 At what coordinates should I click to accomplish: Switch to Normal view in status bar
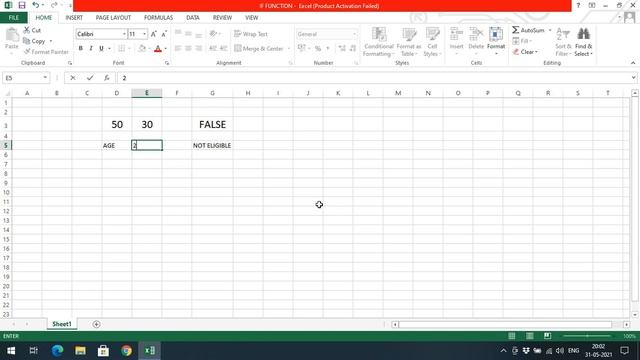pyautogui.click(x=511, y=336)
